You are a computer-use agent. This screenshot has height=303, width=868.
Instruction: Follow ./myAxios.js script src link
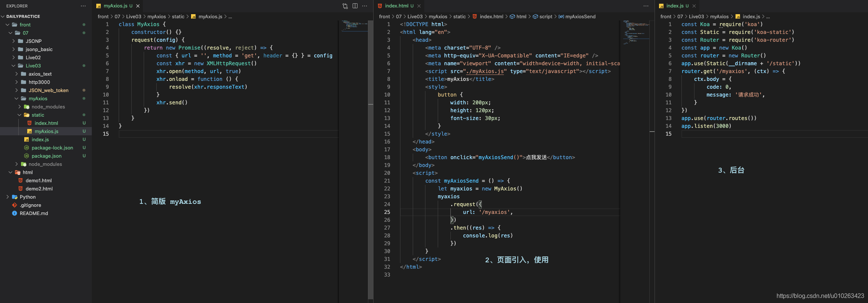coord(485,71)
